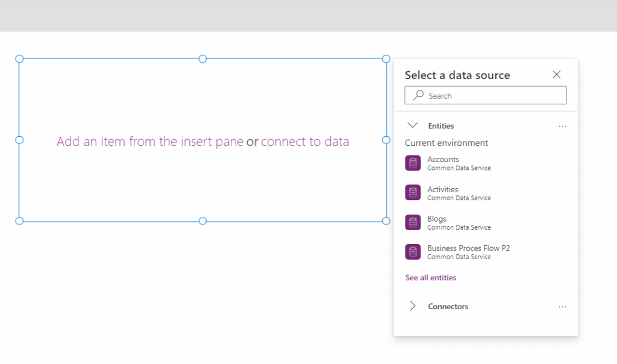Screen dimensions: 617x364
Task: Open the See all entities link
Action: pyautogui.click(x=430, y=277)
